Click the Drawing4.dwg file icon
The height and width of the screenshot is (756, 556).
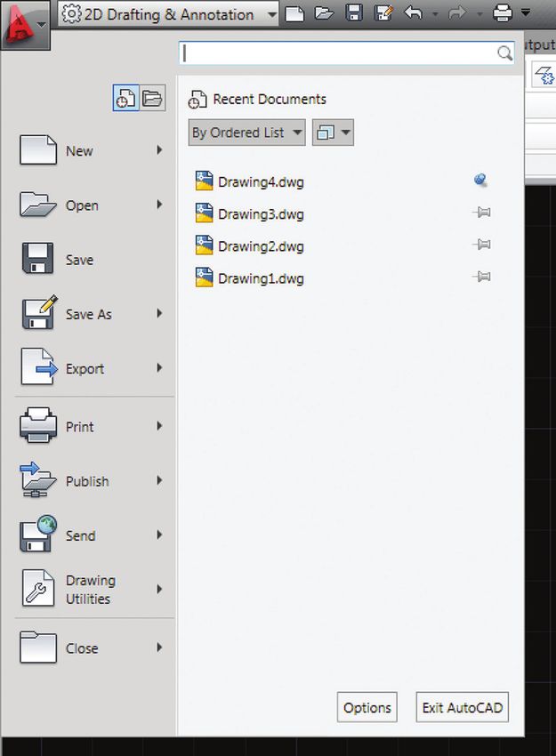204,181
